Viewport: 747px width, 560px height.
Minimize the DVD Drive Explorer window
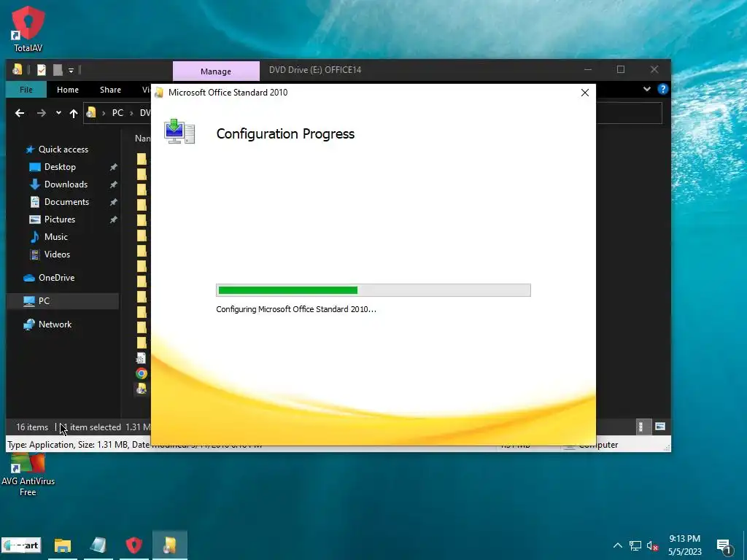click(x=588, y=69)
